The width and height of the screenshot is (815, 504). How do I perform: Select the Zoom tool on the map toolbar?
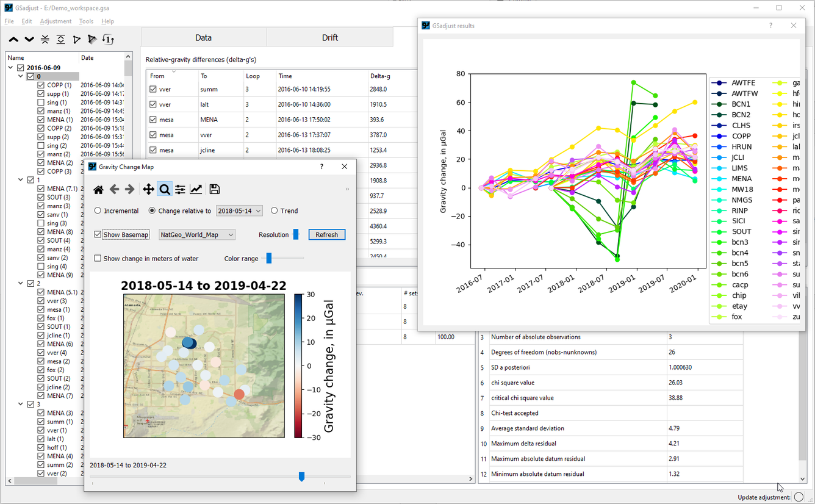(164, 189)
